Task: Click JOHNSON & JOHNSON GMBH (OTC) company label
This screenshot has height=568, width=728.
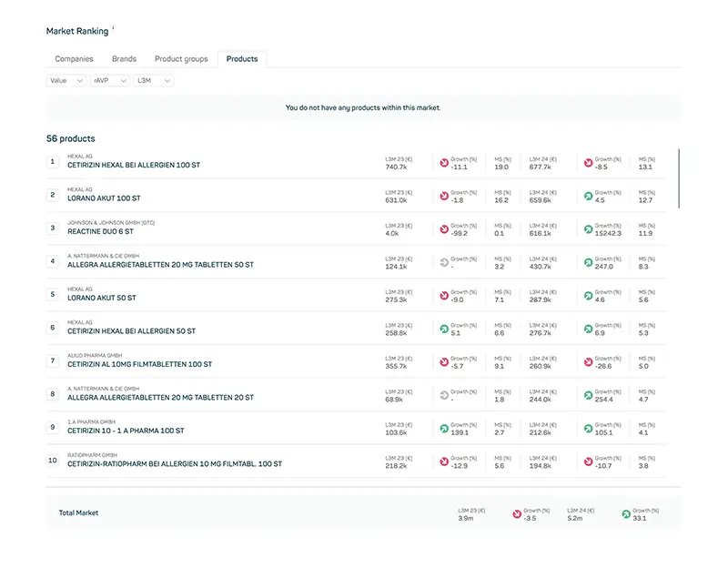Action: [x=111, y=223]
